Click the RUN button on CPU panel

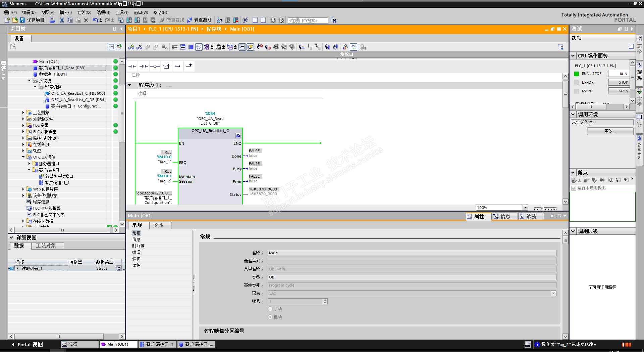click(x=619, y=74)
